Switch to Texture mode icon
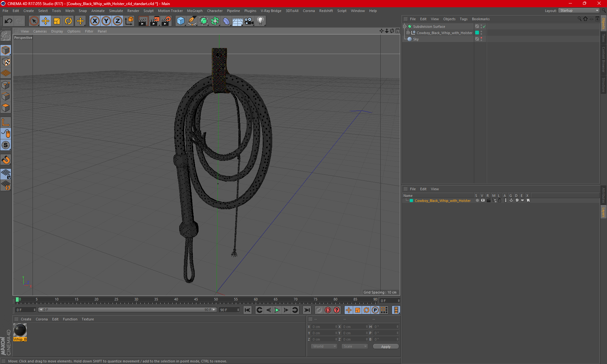607x364 pixels. click(x=6, y=62)
